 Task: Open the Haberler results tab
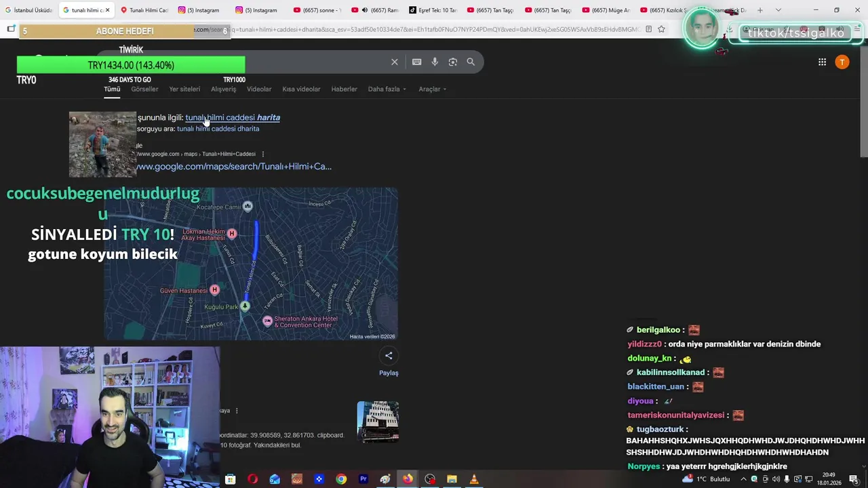(344, 89)
